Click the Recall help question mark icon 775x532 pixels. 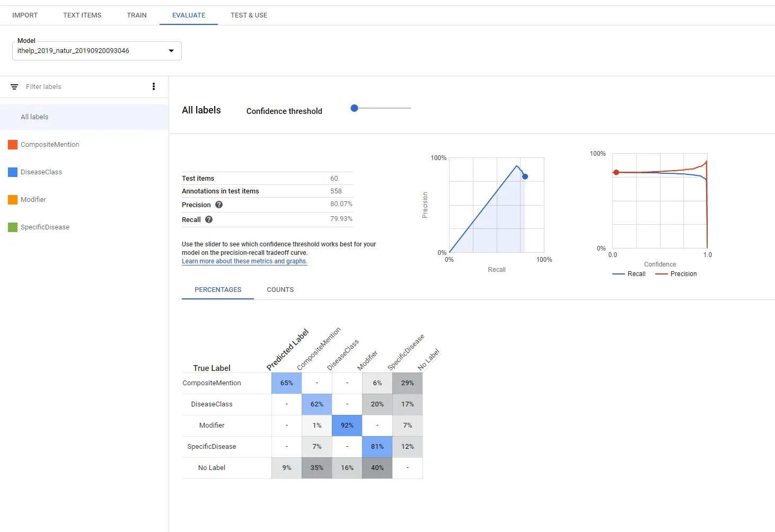209,219
